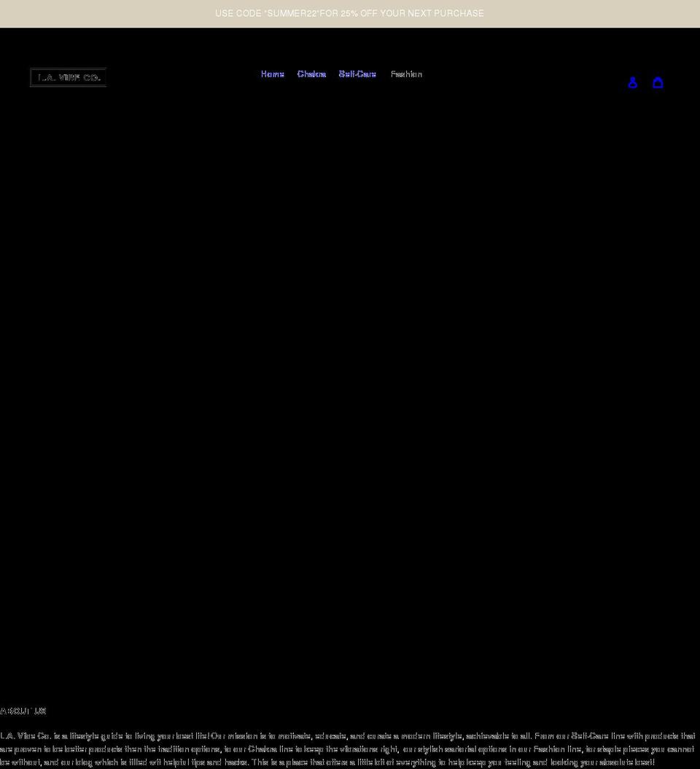This screenshot has width=700, height=769.
Task: Access your profile with the user icon
Action: (x=632, y=82)
